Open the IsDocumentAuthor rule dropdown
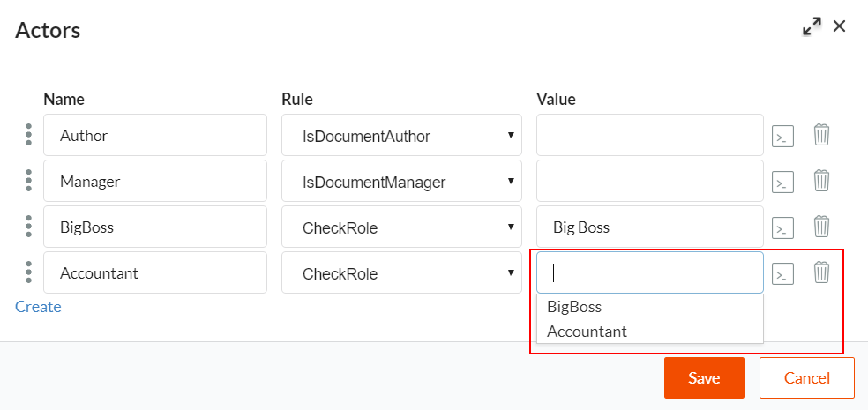The image size is (868, 410). pyautogui.click(x=401, y=136)
